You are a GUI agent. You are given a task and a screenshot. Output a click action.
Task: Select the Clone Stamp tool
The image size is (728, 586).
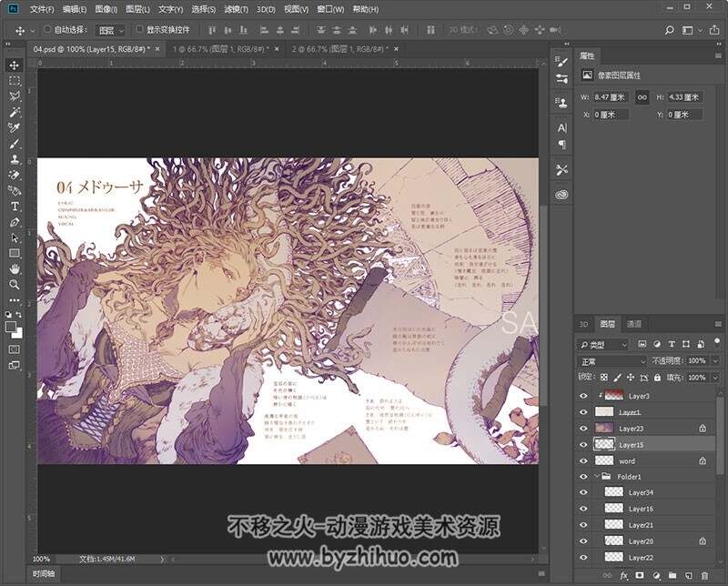[x=15, y=160]
